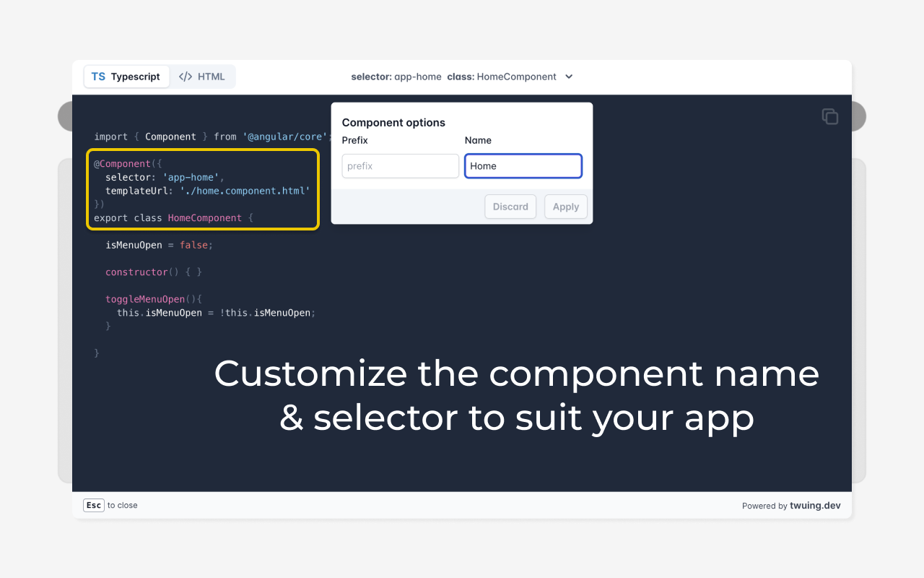Click the "selector: 'app-home'," code line
Screen dimensions: 924x578
(165, 177)
